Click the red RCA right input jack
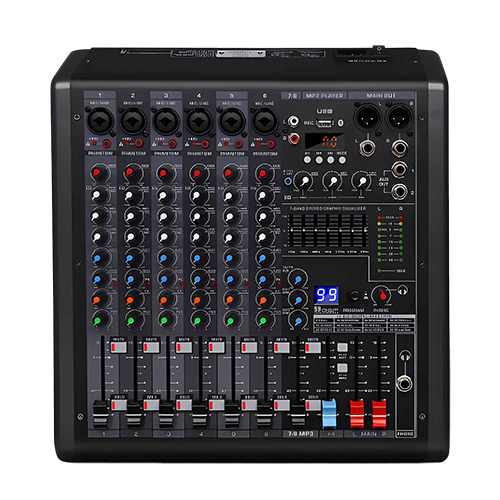This screenshot has width=500, height=500. (293, 138)
